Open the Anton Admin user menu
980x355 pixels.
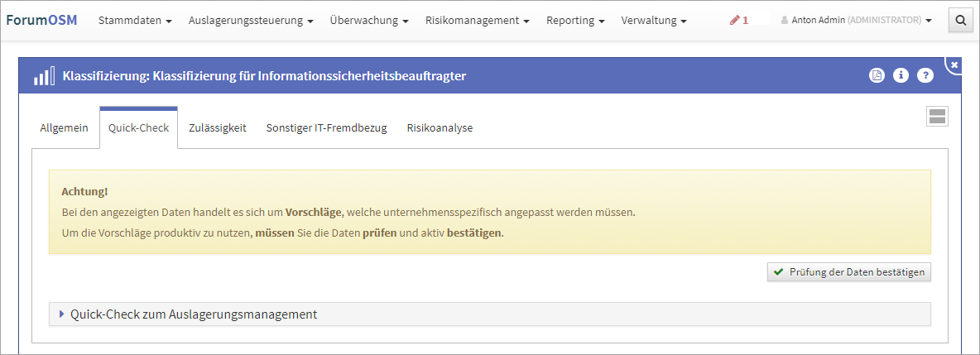(x=856, y=21)
